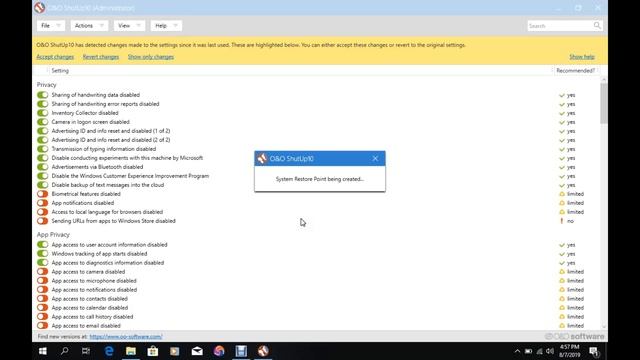
Task: Click the green check for Inventory Collector
Action: click(x=562, y=113)
